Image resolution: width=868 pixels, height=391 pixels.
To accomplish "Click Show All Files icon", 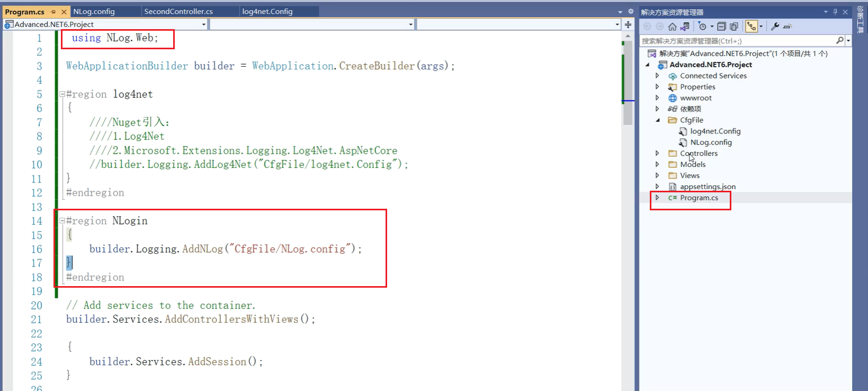I will coord(733,26).
